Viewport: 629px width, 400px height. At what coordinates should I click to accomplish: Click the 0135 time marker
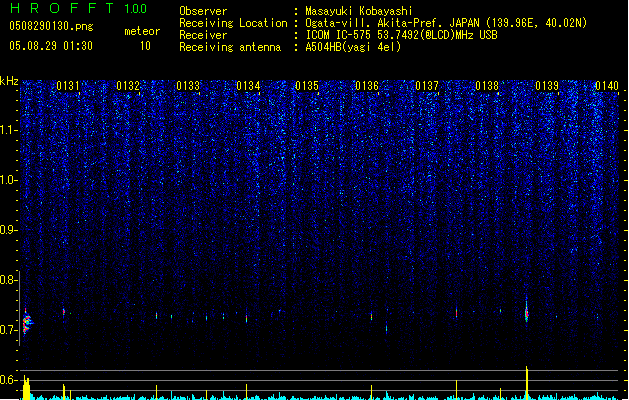[x=307, y=86]
